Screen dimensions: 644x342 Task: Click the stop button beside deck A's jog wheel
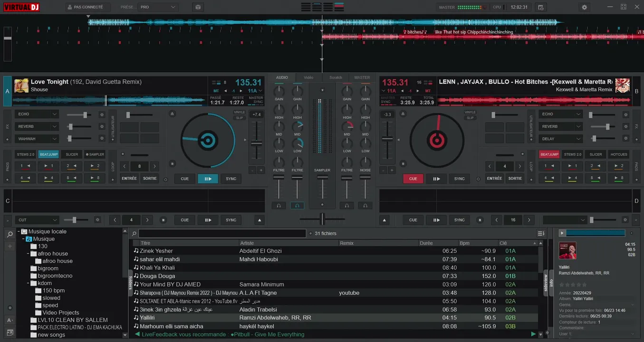coord(172,163)
